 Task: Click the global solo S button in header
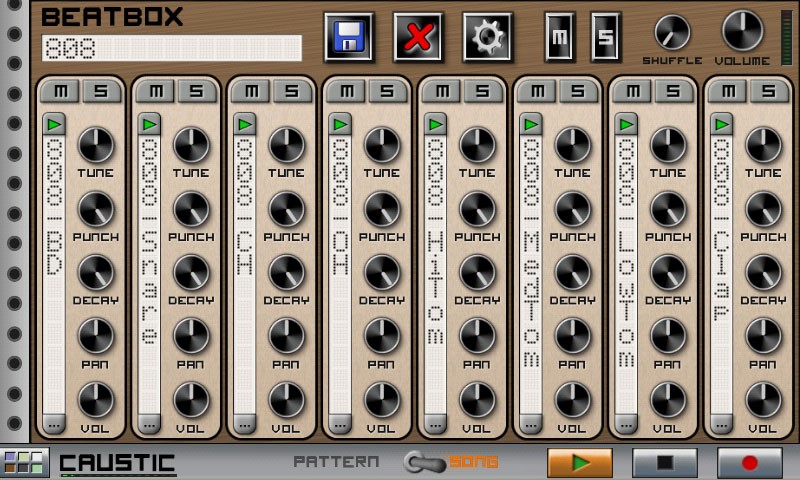(605, 37)
